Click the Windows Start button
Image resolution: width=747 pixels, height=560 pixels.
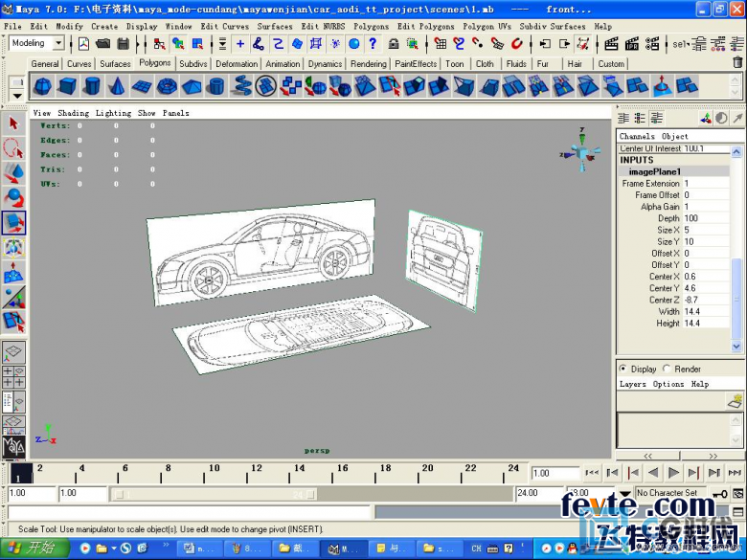pos(34,548)
